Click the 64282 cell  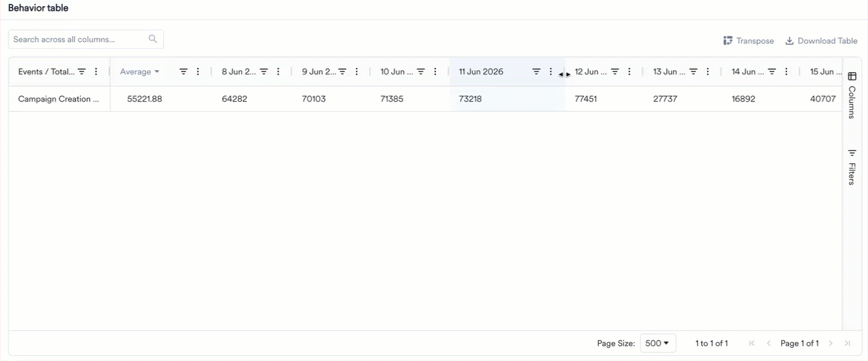[x=234, y=99]
